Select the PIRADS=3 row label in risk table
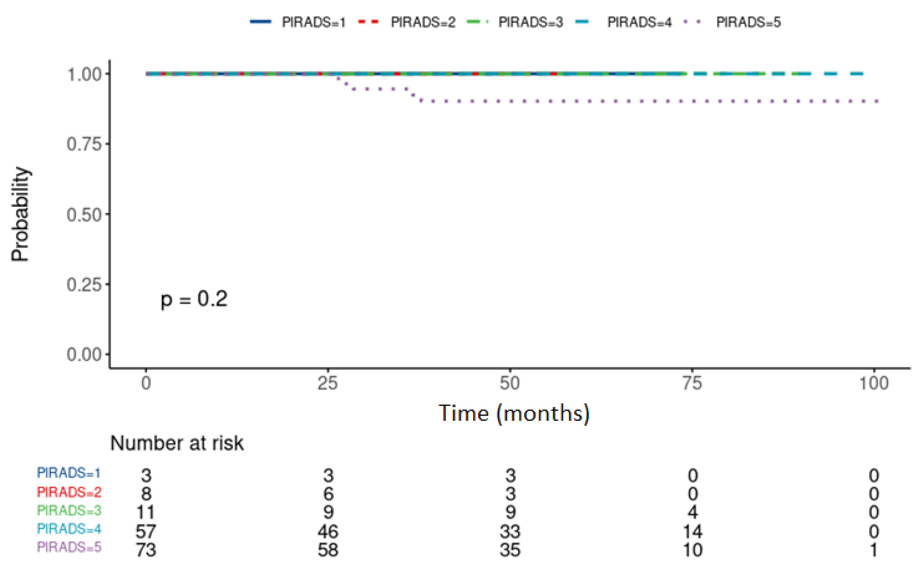This screenshot has width=924, height=570. pyautogui.click(x=69, y=511)
